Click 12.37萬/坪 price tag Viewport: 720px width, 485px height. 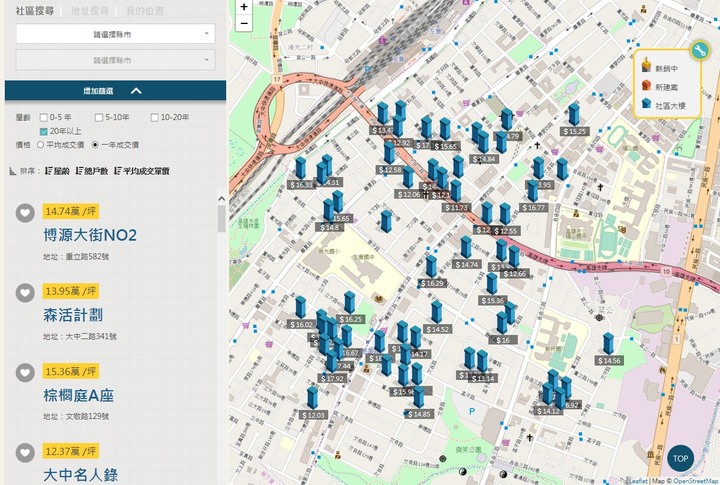[71, 451]
